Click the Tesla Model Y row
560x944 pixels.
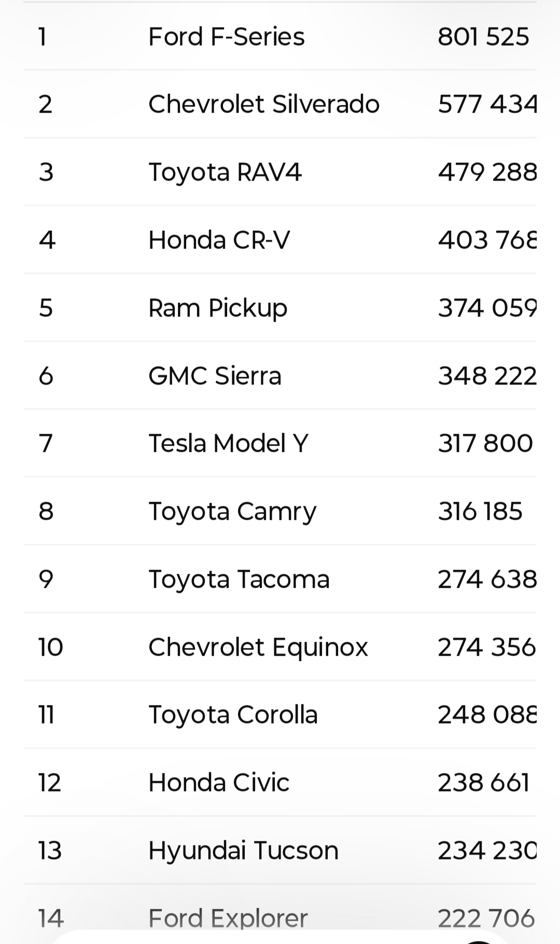click(x=228, y=443)
